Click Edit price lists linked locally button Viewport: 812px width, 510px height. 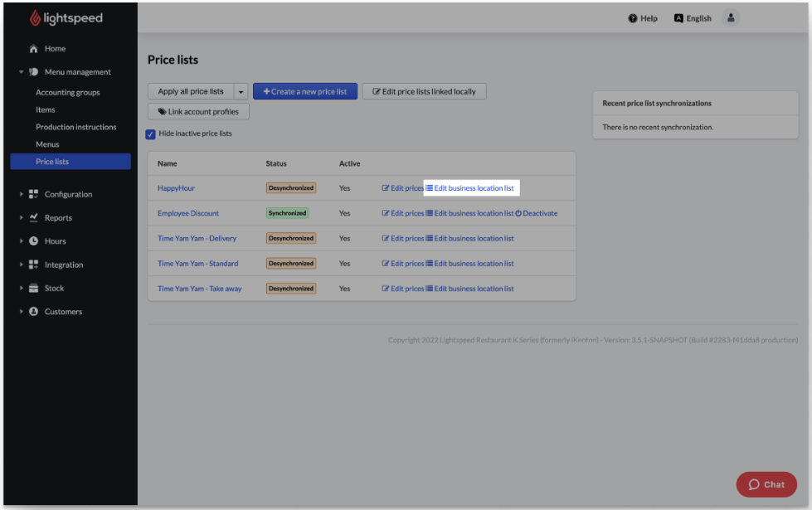click(x=424, y=92)
